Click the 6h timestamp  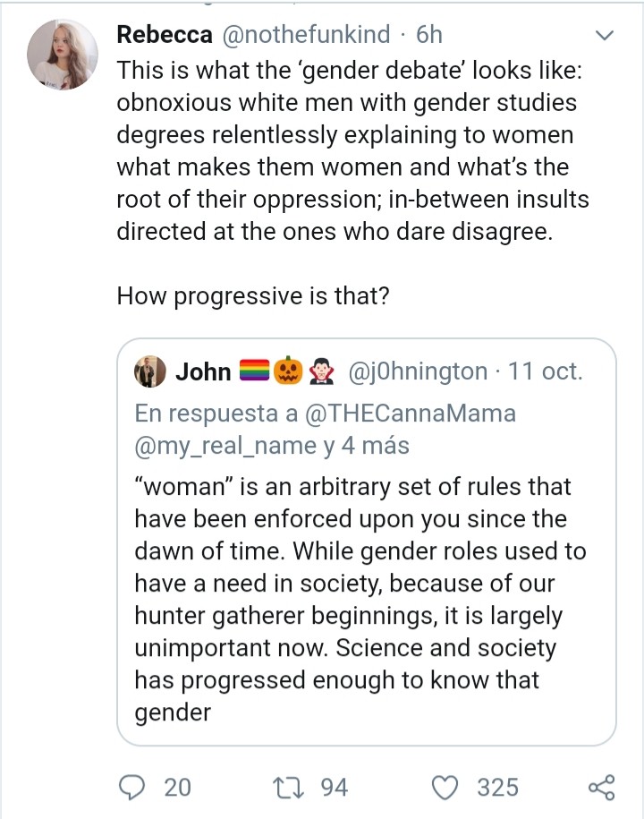pos(429,35)
